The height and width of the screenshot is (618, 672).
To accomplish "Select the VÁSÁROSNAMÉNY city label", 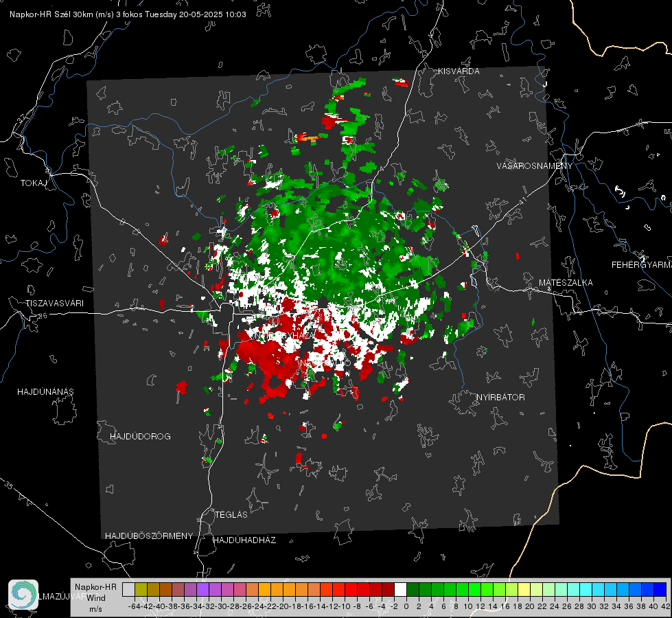I will 535,166.
